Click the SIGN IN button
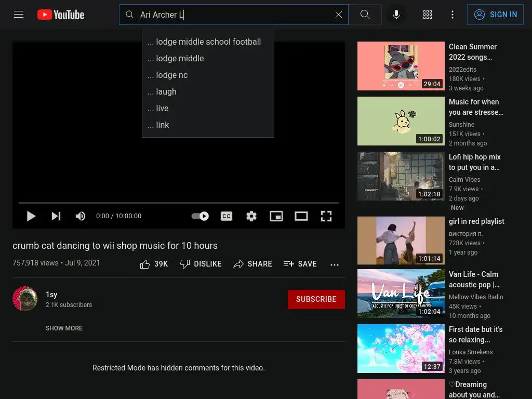 [x=495, y=15]
